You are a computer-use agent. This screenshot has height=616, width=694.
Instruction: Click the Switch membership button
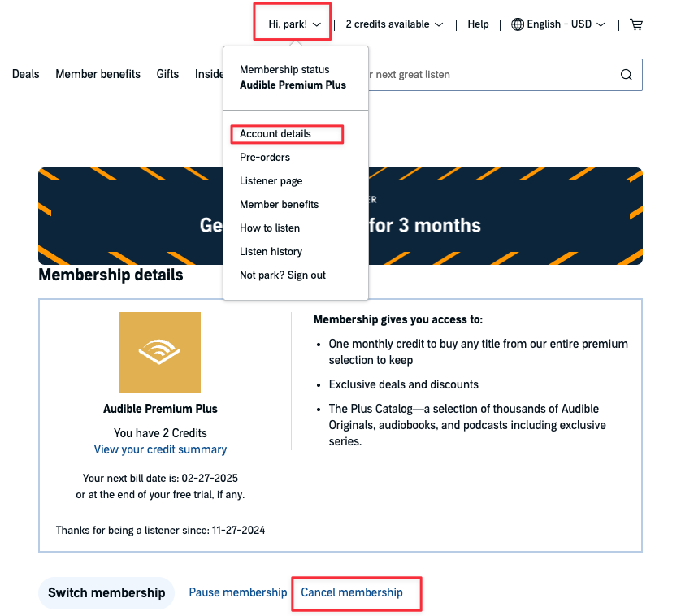click(106, 592)
